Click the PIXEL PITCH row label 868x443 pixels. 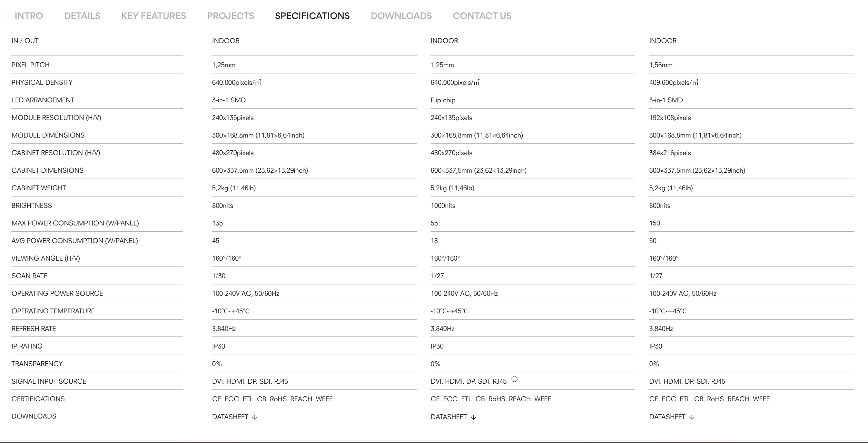(x=30, y=65)
